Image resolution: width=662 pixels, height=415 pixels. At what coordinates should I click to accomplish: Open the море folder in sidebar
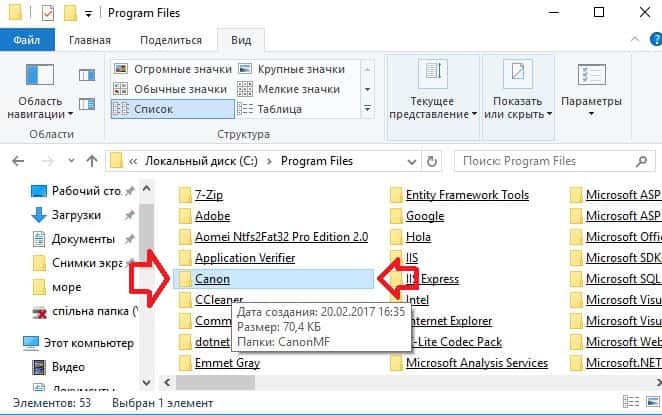point(57,288)
